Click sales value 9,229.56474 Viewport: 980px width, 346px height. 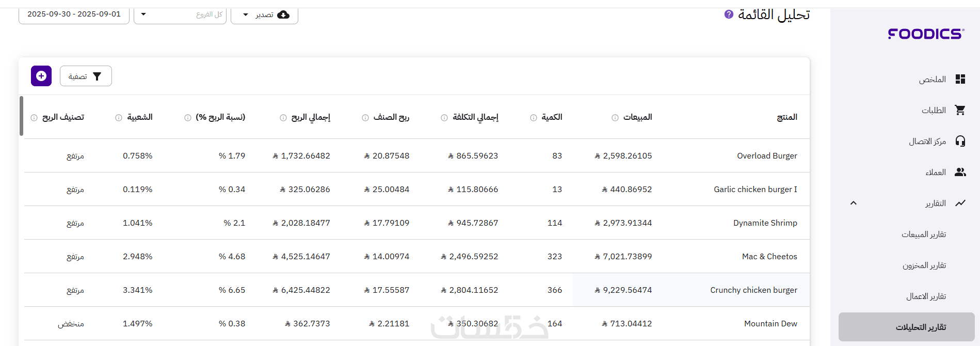[623, 290]
